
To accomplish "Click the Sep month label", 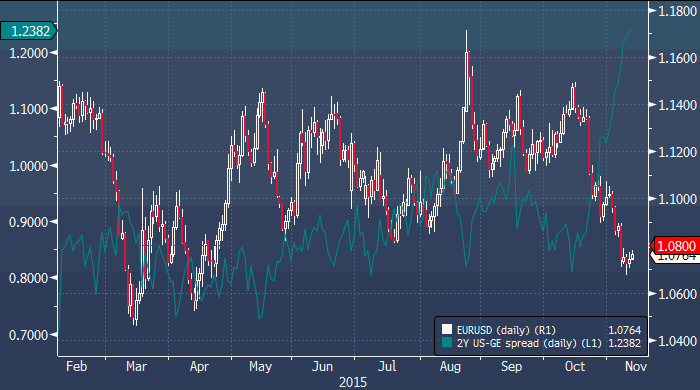I will (x=511, y=367).
